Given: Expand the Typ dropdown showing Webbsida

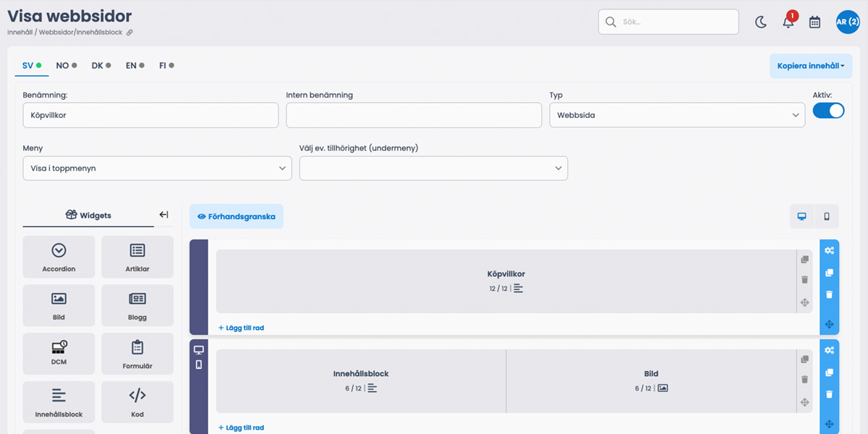Looking at the screenshot, I should point(676,115).
